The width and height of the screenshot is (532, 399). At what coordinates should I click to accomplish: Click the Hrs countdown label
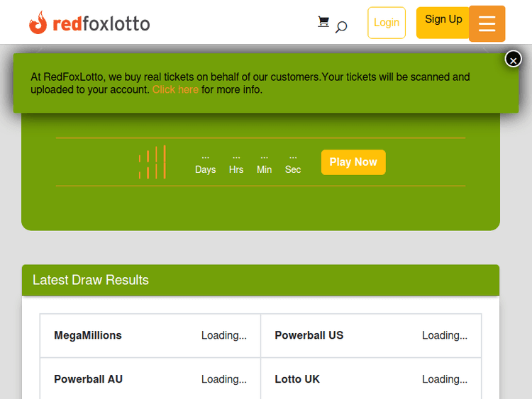[x=236, y=169]
